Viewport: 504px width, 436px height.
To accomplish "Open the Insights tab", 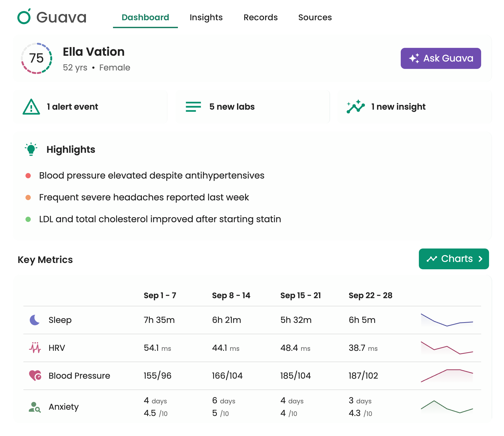I will 206,17.
